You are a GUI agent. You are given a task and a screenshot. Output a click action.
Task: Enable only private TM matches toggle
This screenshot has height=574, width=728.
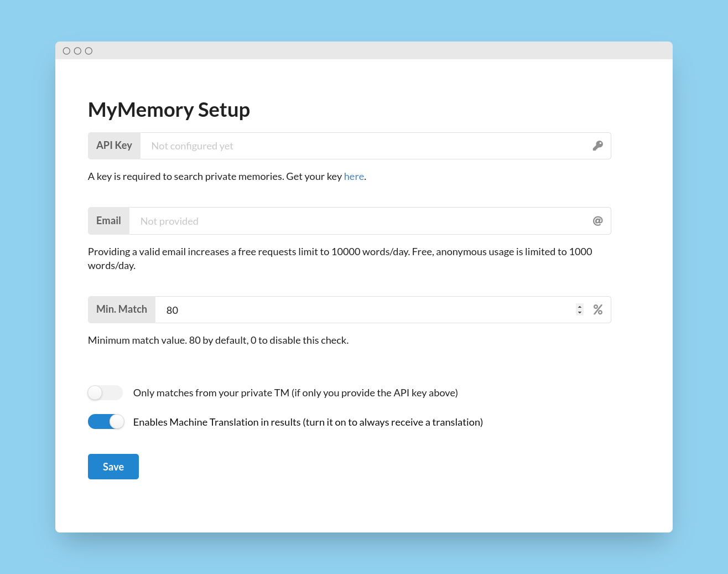coord(105,392)
